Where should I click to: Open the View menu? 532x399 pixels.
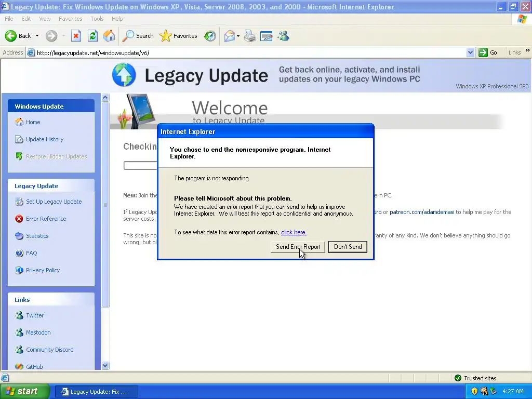click(45, 19)
